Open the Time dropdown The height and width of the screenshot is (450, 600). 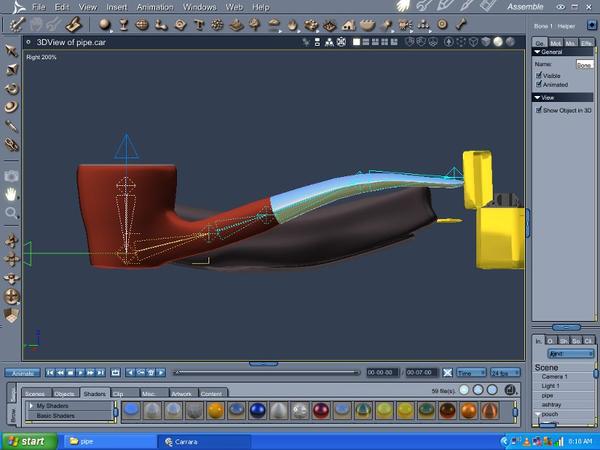pos(471,372)
